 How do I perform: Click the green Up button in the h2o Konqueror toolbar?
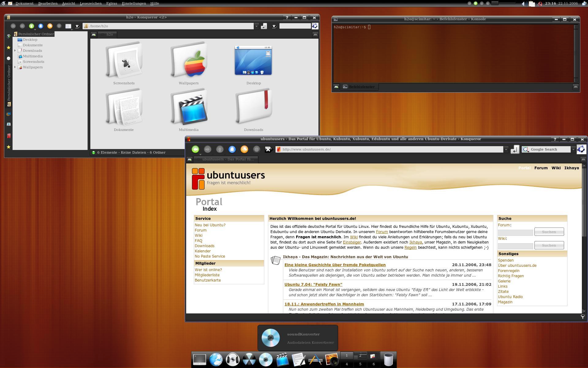[32, 26]
